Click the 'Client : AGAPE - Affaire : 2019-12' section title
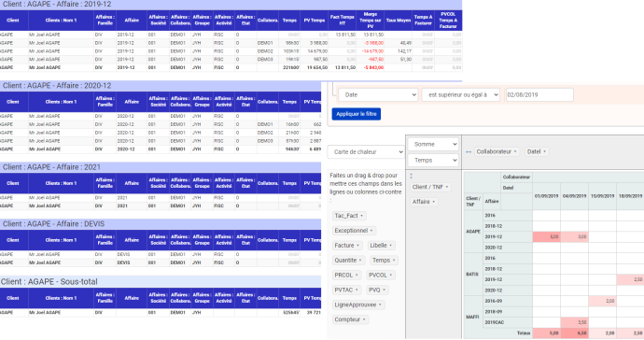Screen dimensions: 644x340 pos(57,4)
